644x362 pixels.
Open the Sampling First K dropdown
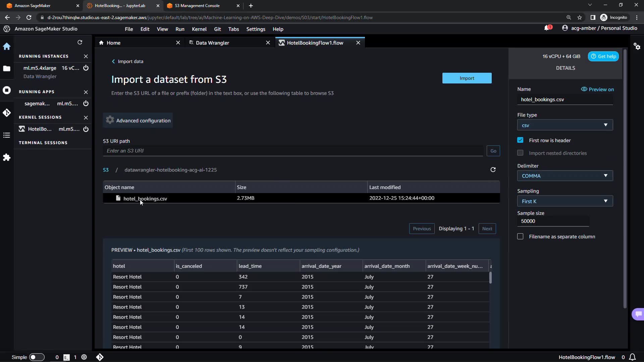click(x=565, y=201)
